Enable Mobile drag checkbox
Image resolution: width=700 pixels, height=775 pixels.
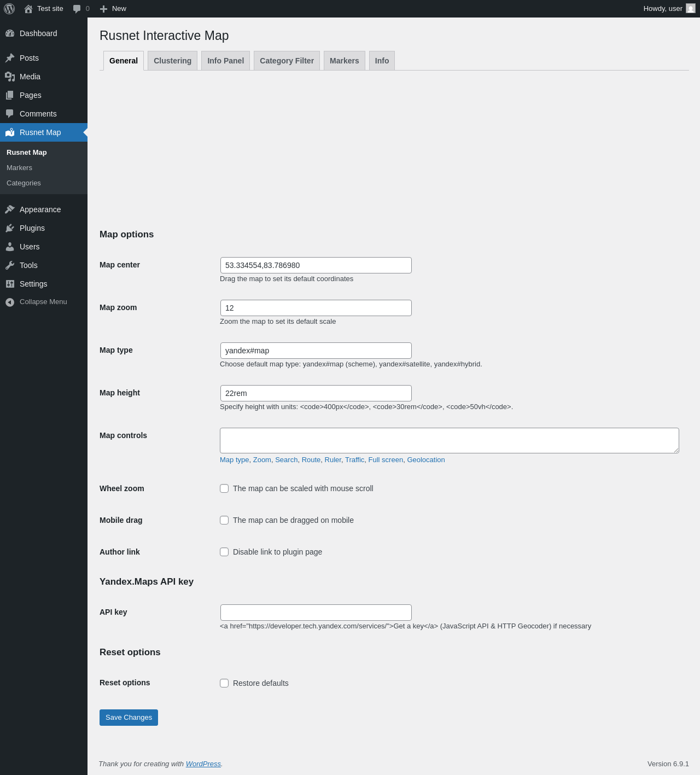(224, 520)
